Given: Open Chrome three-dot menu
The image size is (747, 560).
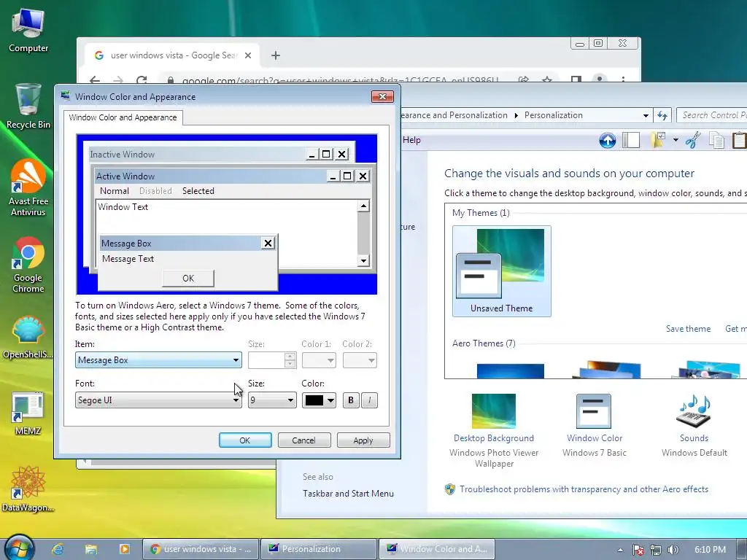Looking at the screenshot, I should (623, 80).
